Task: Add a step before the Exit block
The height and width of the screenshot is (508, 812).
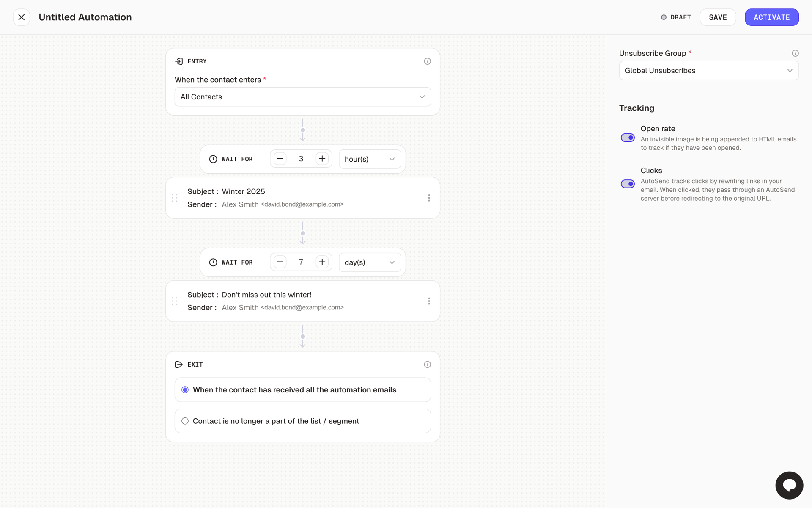Action: click(303, 337)
